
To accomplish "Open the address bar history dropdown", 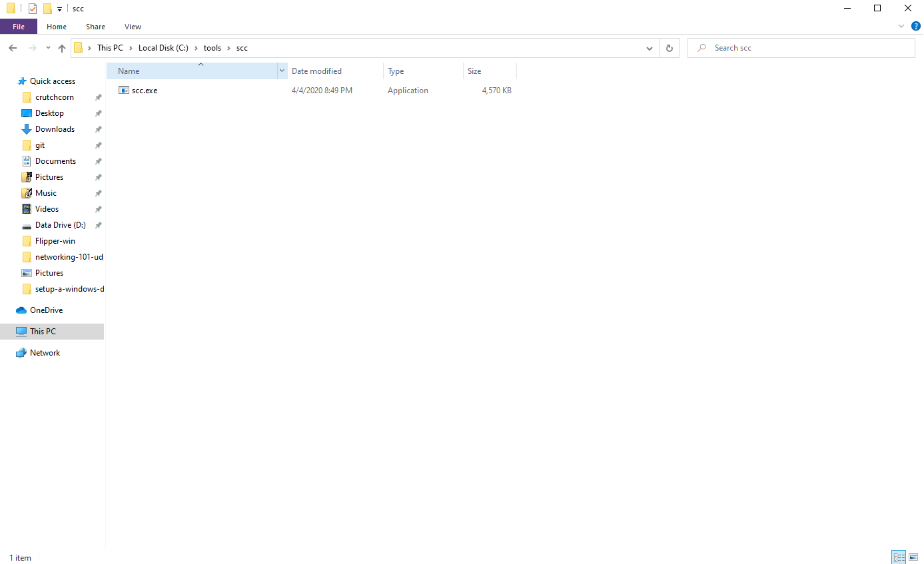I will pyautogui.click(x=649, y=47).
